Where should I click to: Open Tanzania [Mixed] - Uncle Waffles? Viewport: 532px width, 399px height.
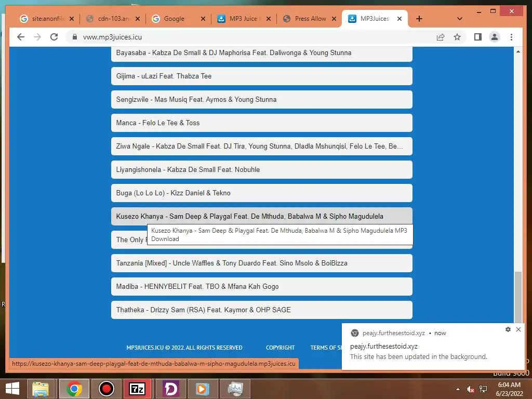(262, 263)
